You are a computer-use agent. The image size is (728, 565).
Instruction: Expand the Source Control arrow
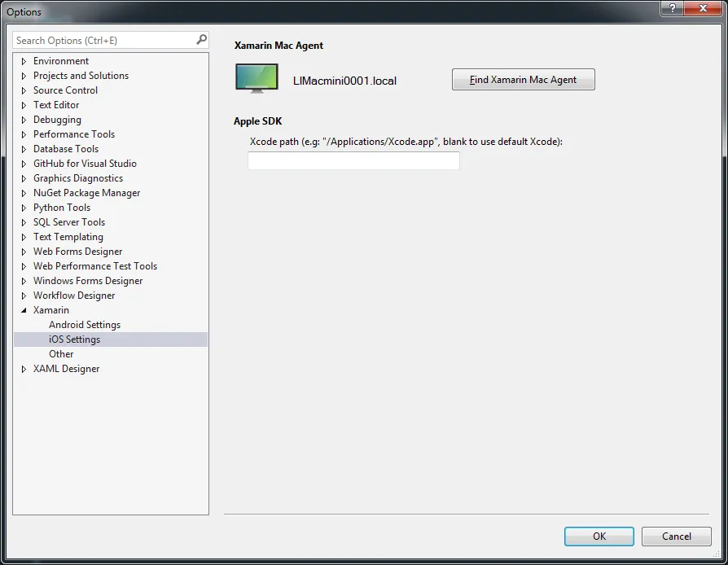(x=24, y=90)
